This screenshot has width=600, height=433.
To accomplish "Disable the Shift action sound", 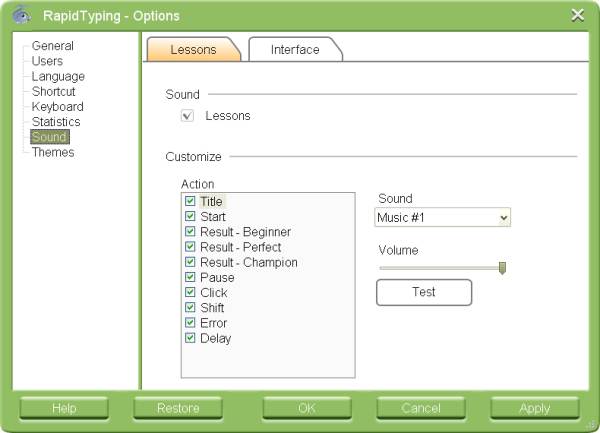I will click(190, 307).
